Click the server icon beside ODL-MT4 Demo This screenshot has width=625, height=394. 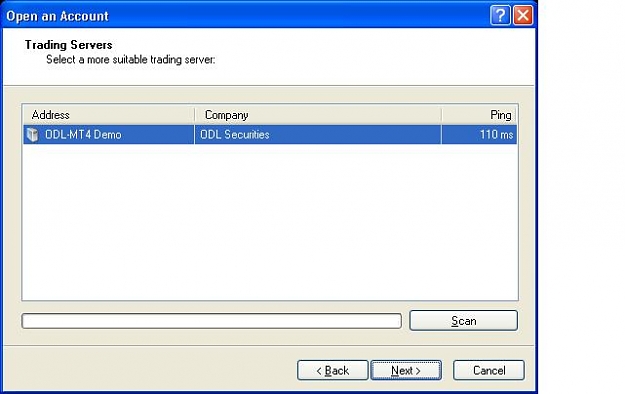coord(32,135)
